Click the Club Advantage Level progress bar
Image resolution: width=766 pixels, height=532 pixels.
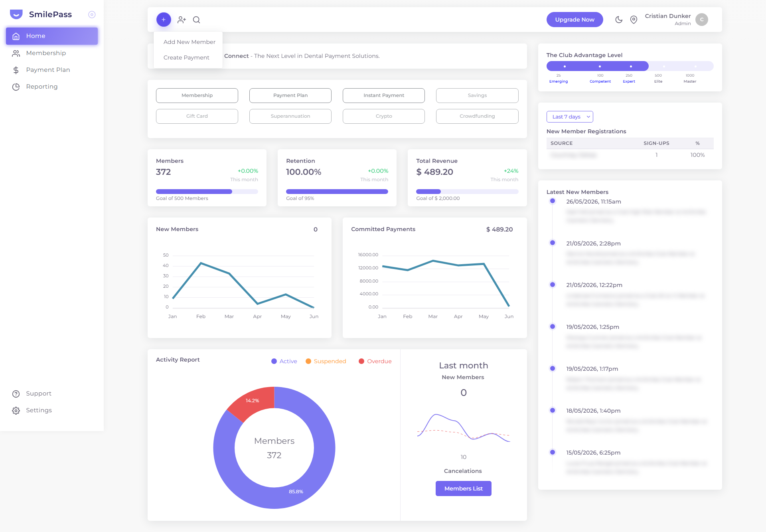click(x=630, y=66)
